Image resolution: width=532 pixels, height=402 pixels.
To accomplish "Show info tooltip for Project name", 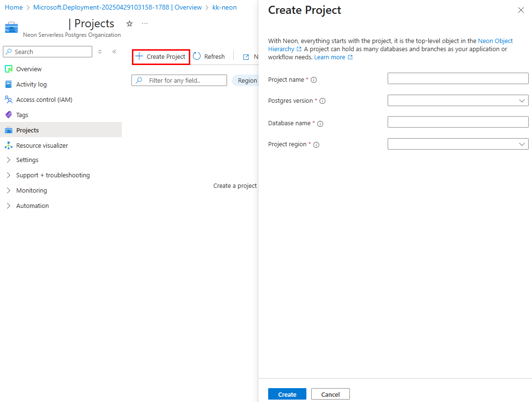I will (x=314, y=80).
